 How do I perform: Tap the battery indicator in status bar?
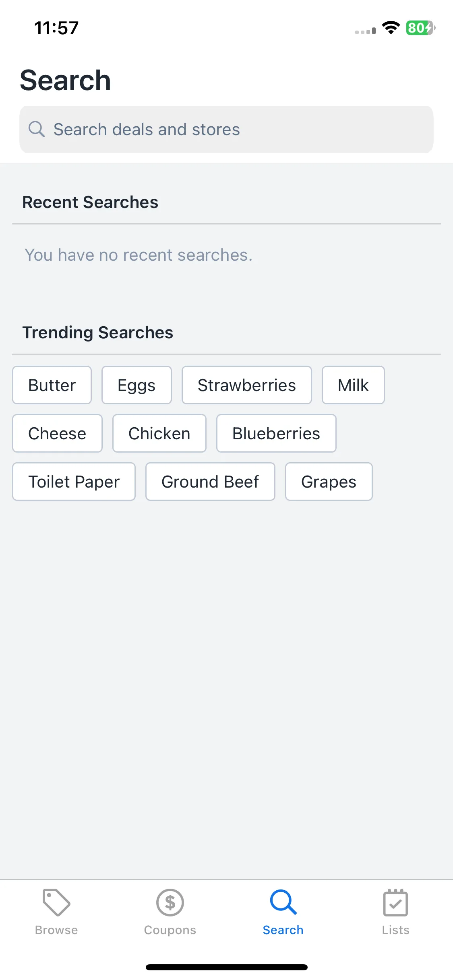coord(420,28)
